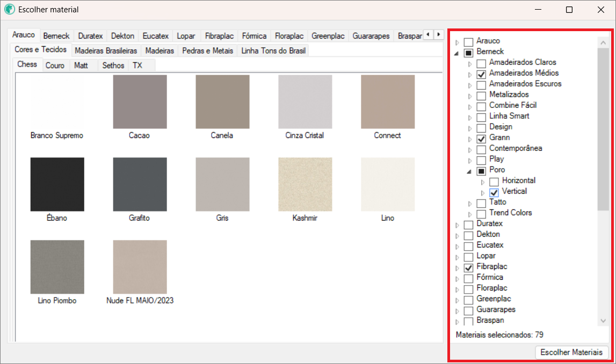The height and width of the screenshot is (364, 616).
Task: Select the Ébano material swatch
Action: 57,184
